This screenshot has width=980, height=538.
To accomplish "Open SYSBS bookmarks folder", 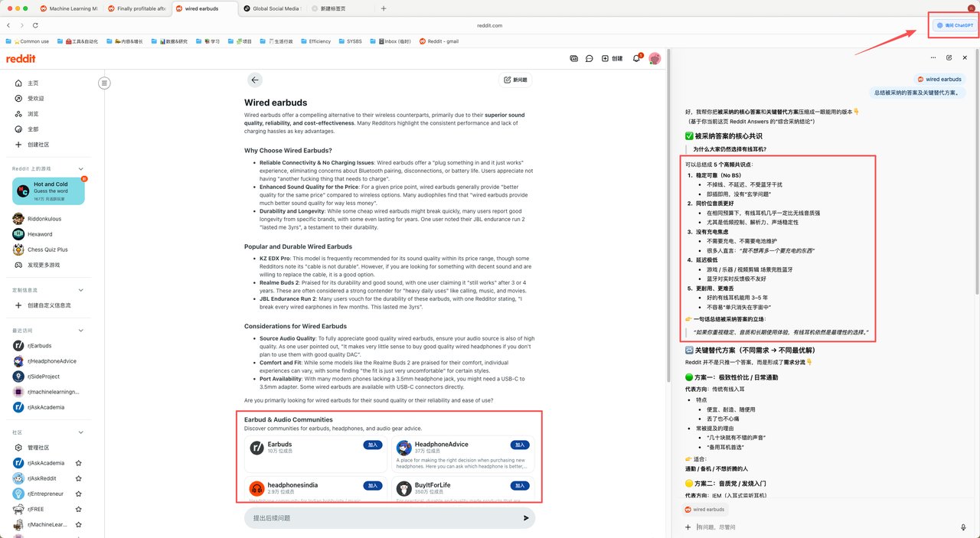I will click(x=350, y=41).
